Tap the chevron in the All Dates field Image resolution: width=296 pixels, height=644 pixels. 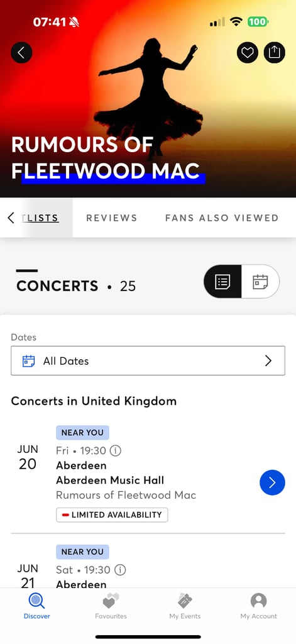268,360
